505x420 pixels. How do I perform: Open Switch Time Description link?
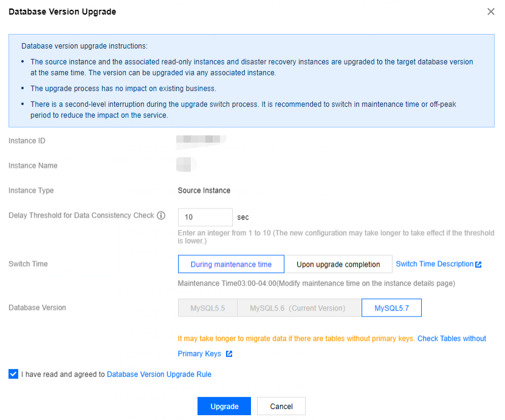[435, 264]
